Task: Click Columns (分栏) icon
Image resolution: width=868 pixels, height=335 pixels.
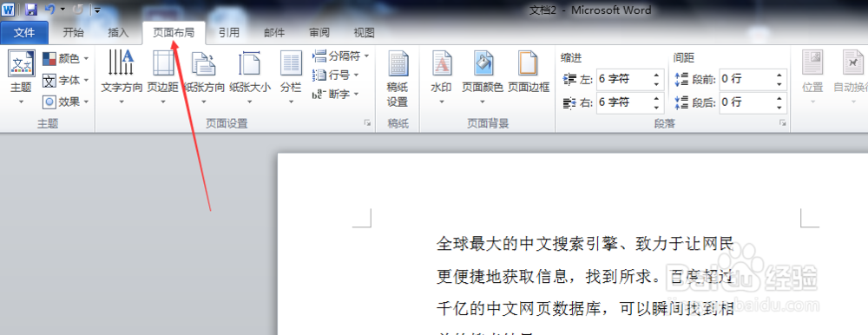Action: (x=291, y=63)
